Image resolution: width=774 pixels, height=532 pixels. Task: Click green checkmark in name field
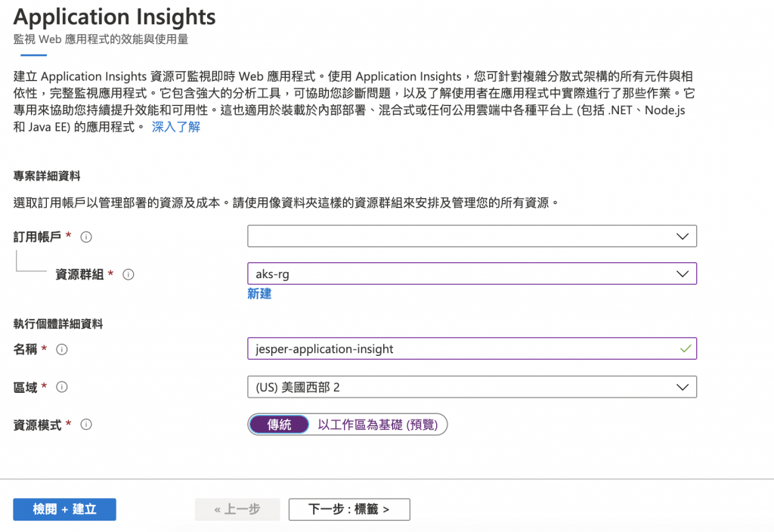pyautogui.click(x=685, y=349)
